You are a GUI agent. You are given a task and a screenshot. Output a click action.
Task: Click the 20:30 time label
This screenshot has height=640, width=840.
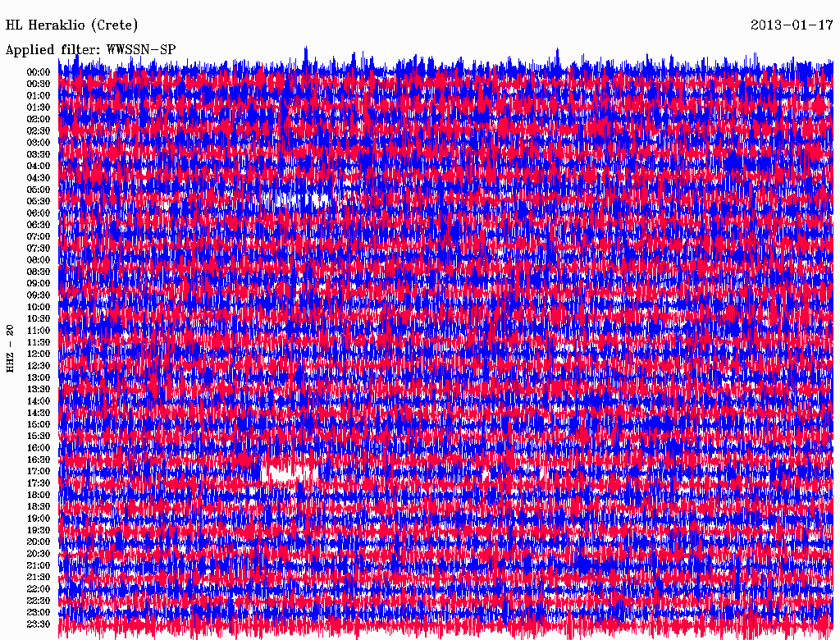click(x=39, y=554)
